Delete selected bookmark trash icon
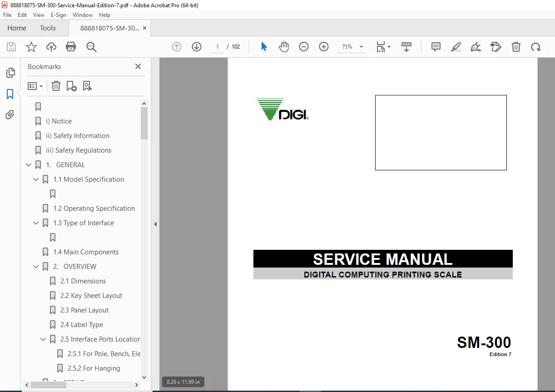Viewport: 555px width, 392px height. click(56, 86)
